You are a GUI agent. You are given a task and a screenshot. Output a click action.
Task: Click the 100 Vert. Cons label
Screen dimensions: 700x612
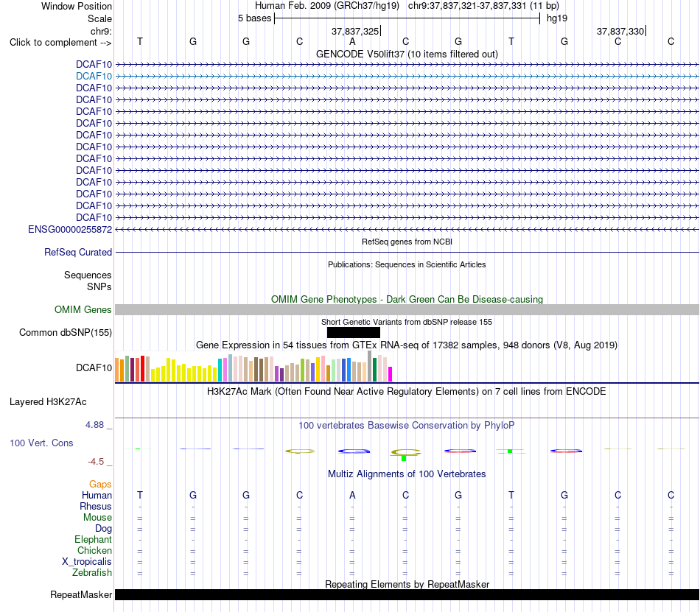41,443
